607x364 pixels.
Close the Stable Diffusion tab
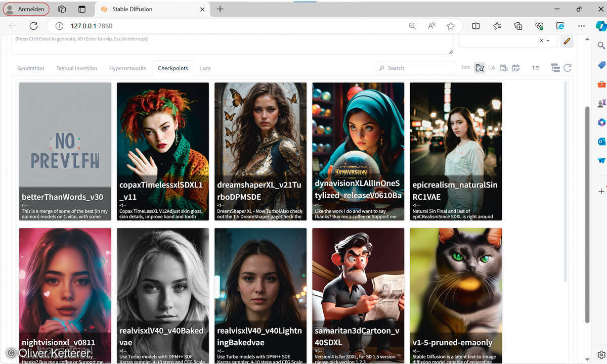coord(202,9)
